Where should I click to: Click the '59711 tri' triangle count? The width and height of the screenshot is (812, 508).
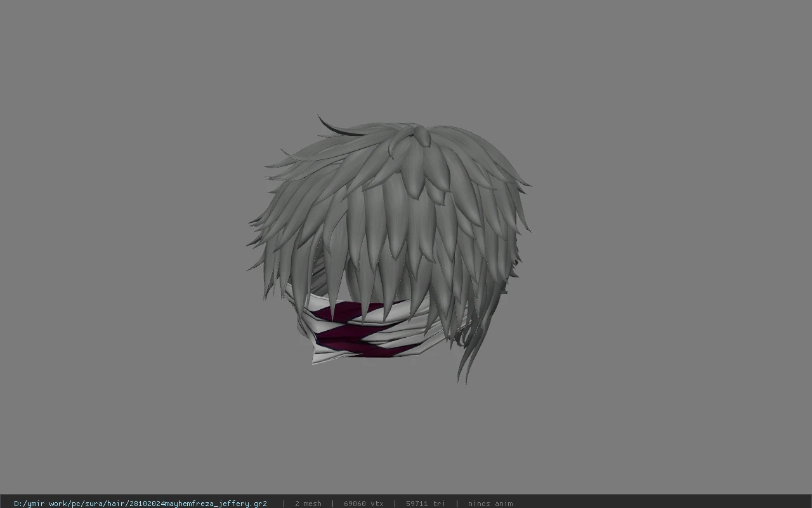pos(425,504)
